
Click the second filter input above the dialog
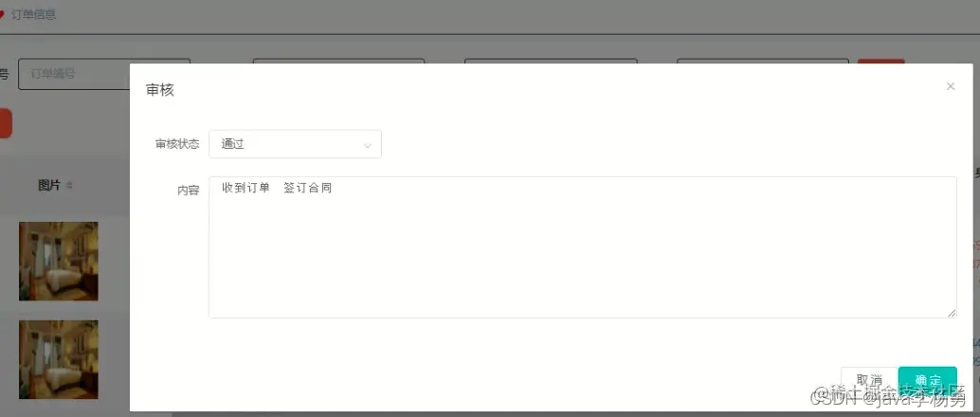[x=338, y=62]
